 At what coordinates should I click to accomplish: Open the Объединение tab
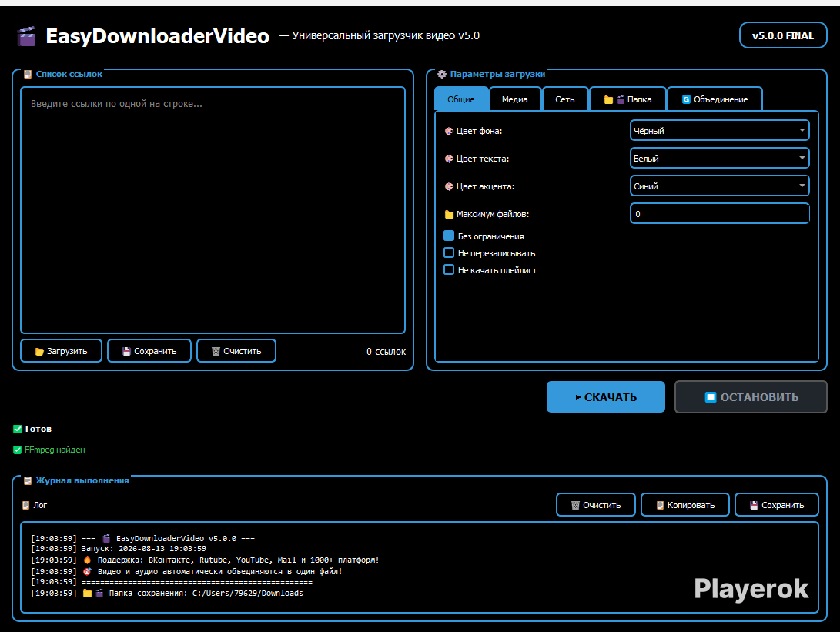tap(715, 99)
